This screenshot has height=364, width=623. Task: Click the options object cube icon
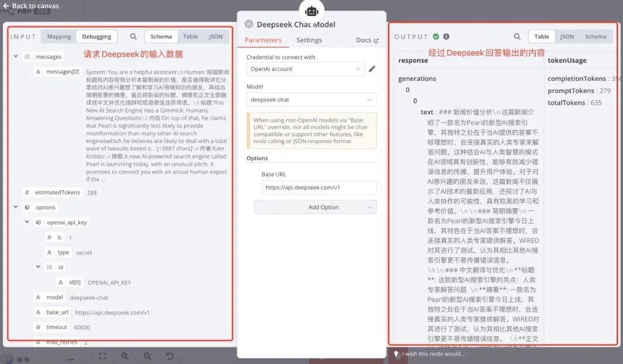click(27, 208)
